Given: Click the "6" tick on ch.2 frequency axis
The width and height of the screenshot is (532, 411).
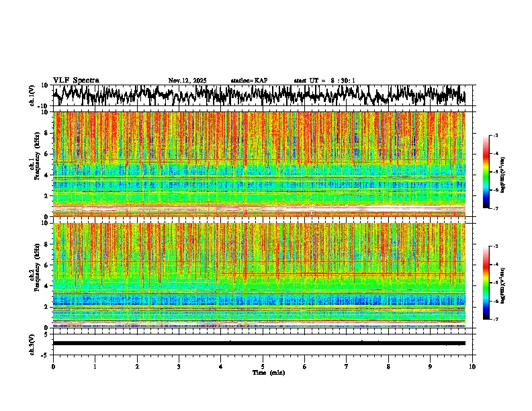Looking at the screenshot, I should click(x=48, y=265).
